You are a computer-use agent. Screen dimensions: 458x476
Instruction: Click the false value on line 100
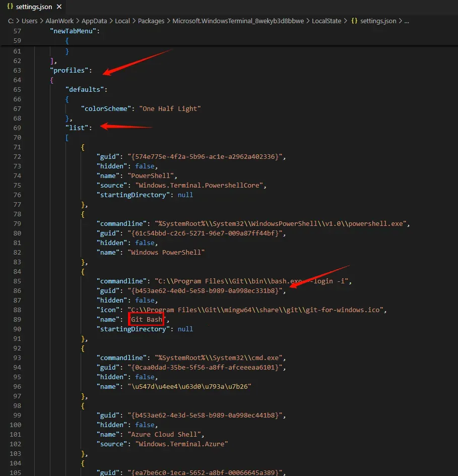145,425
